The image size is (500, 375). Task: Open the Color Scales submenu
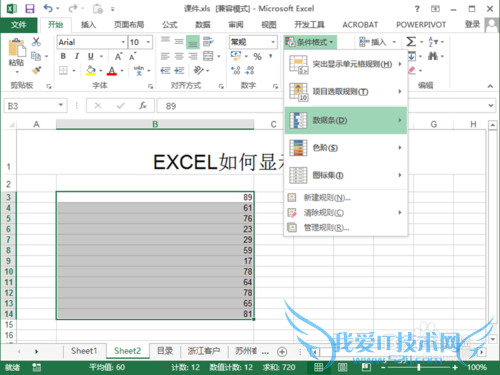(346, 148)
